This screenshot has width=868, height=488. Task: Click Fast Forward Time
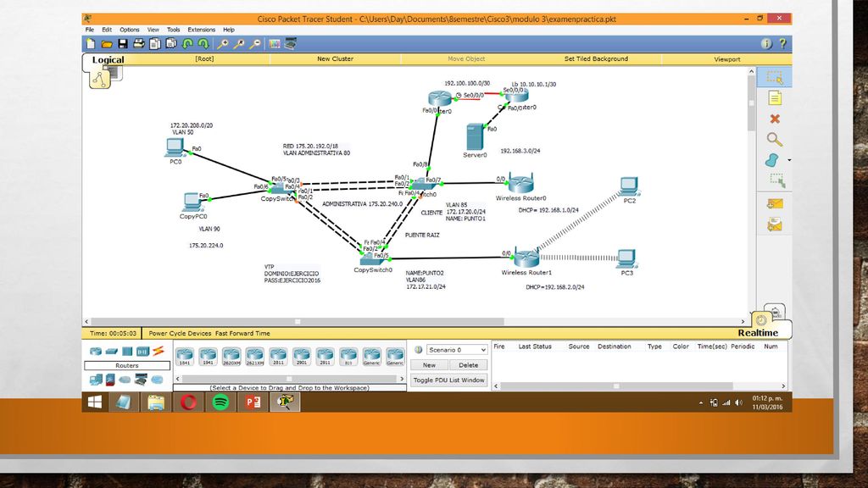[242, 334]
